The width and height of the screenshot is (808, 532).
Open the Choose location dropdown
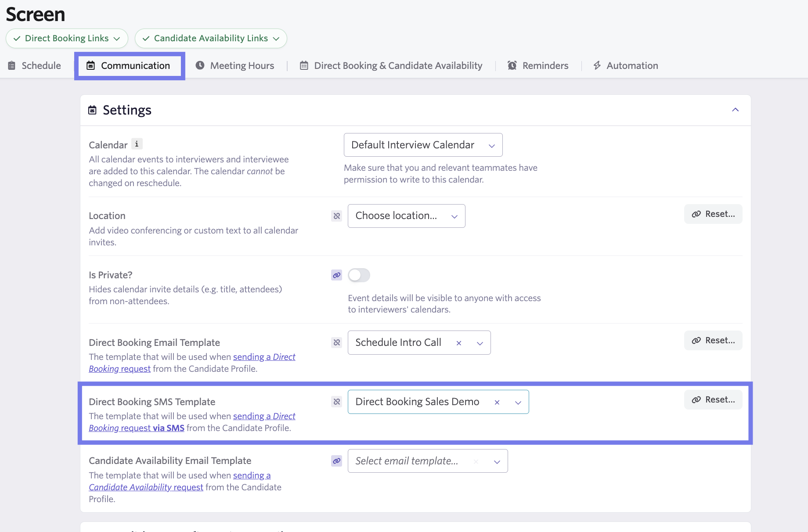406,216
